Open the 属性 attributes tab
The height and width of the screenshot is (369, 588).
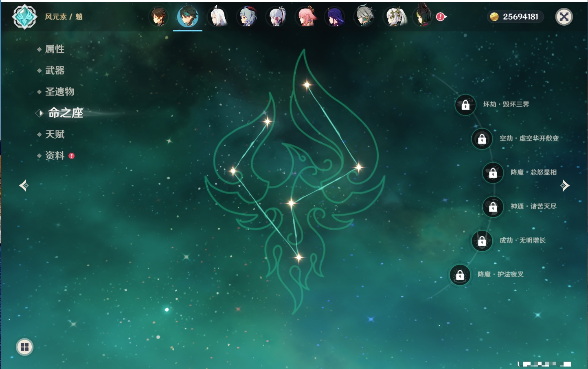55,49
